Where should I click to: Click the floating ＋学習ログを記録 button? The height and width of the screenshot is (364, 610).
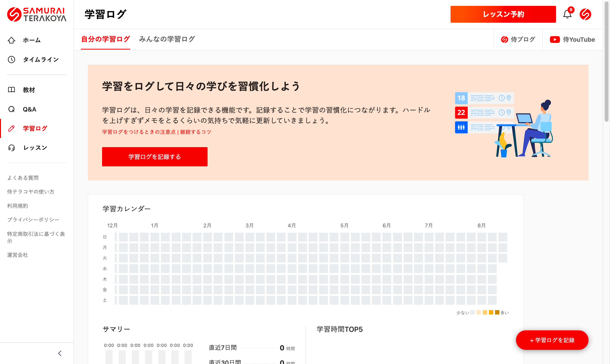click(552, 340)
